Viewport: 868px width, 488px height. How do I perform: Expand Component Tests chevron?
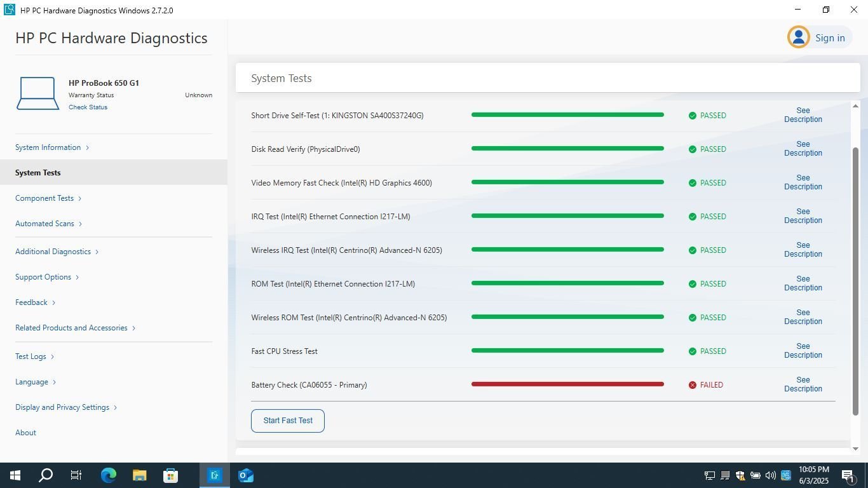click(x=80, y=198)
